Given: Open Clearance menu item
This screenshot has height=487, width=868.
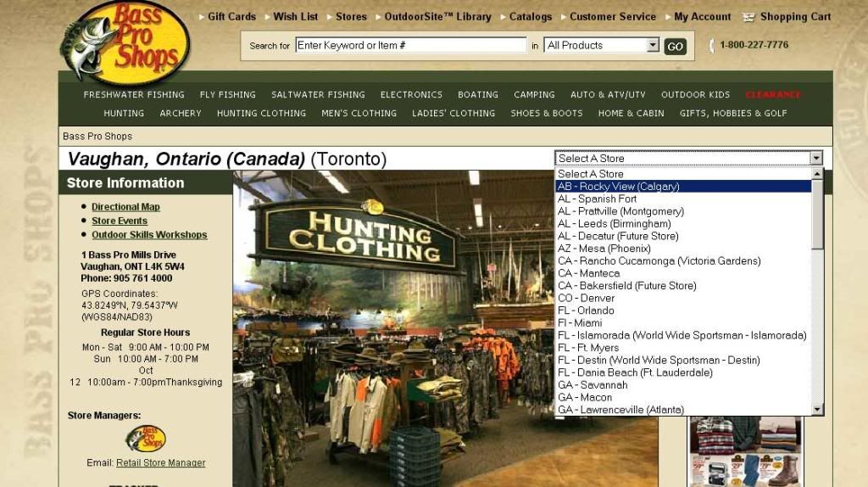Looking at the screenshot, I should click(x=773, y=95).
